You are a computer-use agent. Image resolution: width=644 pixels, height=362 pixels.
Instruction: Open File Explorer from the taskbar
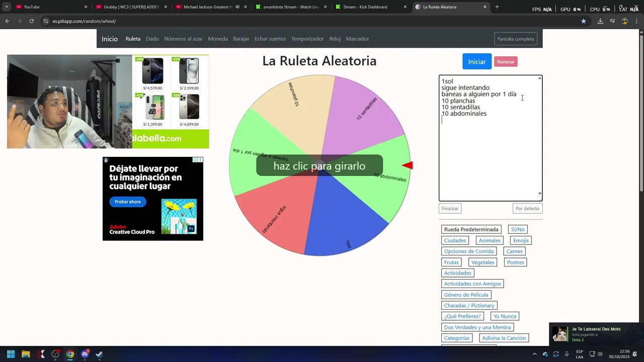click(26, 354)
